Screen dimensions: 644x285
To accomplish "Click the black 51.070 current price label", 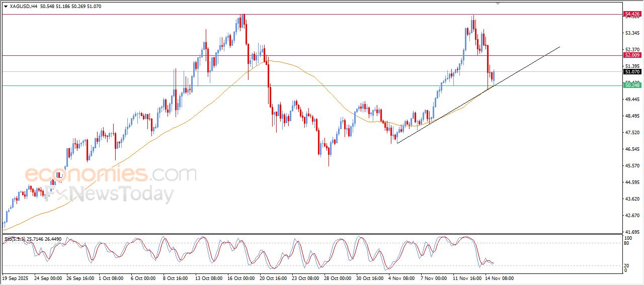I will point(631,72).
